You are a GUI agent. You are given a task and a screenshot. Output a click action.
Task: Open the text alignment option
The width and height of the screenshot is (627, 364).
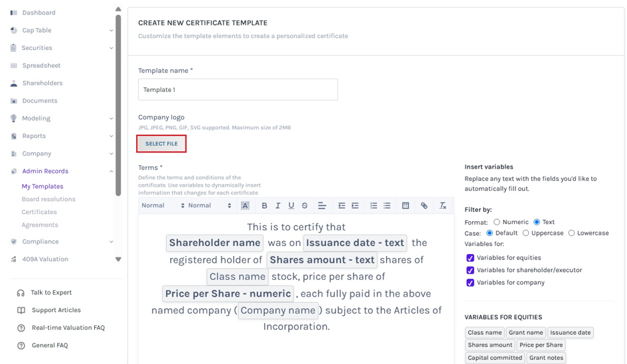pos(322,205)
